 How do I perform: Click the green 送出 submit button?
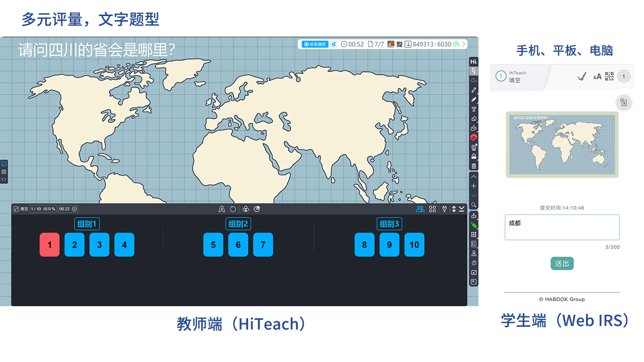coord(562,263)
